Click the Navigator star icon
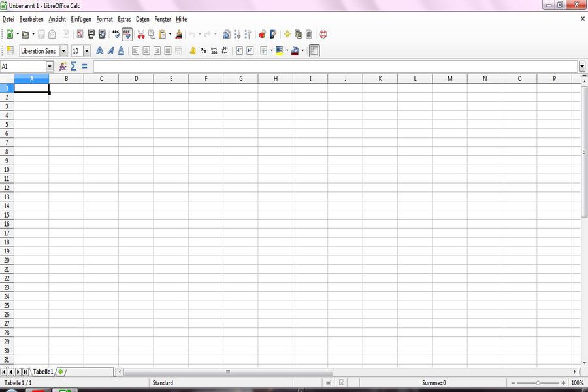Screen dimensions: 588x392 [x=287, y=34]
